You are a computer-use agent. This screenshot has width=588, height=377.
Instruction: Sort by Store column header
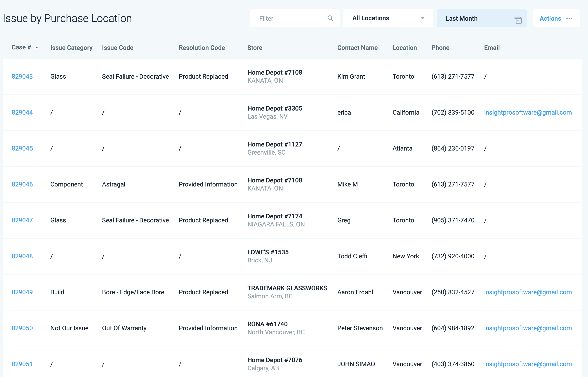pos(255,48)
